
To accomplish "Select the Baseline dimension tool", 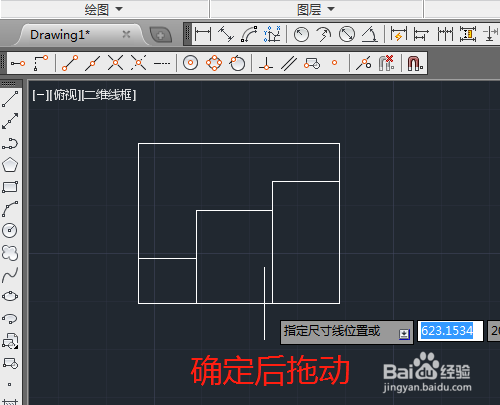I will click(421, 34).
